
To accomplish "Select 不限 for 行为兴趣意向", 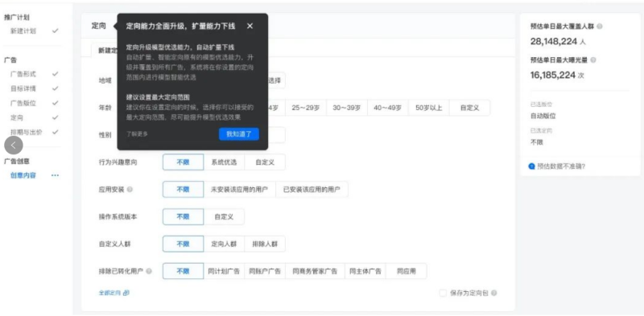I will point(184,162).
